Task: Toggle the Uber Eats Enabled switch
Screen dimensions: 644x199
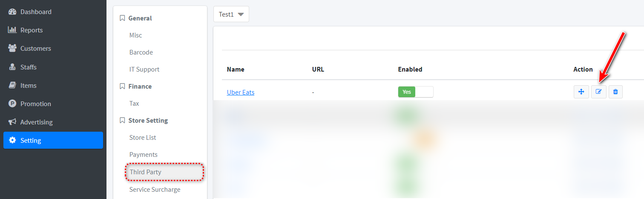Action: click(x=415, y=92)
